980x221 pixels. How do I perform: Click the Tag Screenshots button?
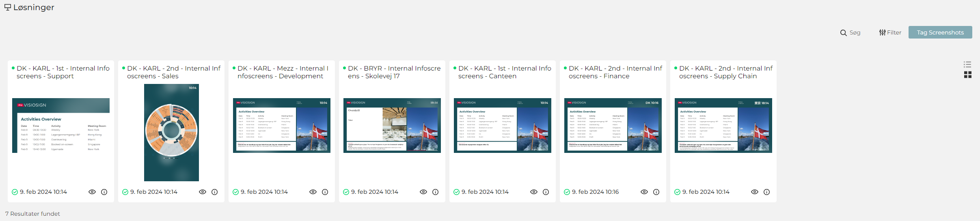pos(940,32)
